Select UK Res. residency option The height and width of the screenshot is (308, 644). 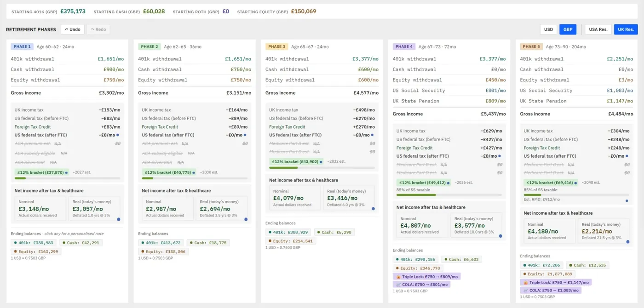(x=626, y=29)
